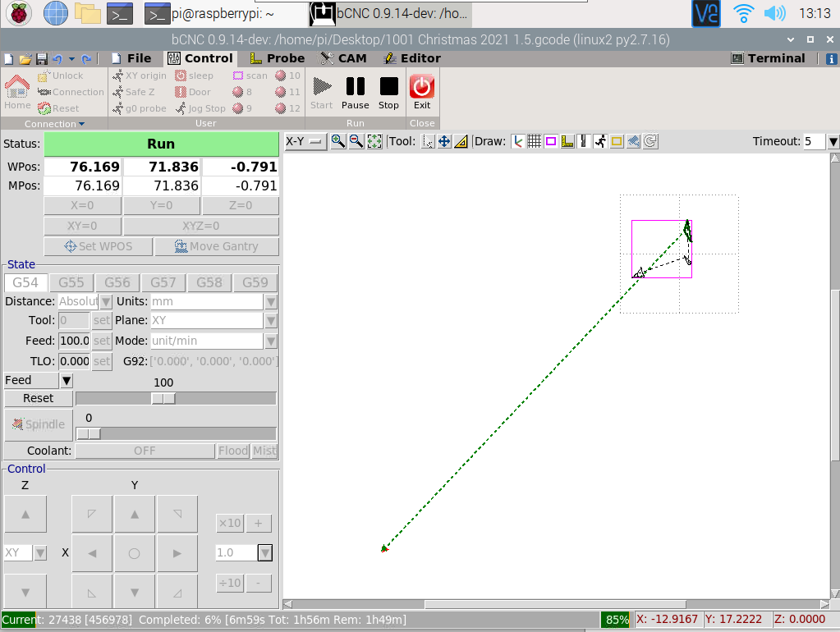Select the Ruler measuring tool

(461, 141)
